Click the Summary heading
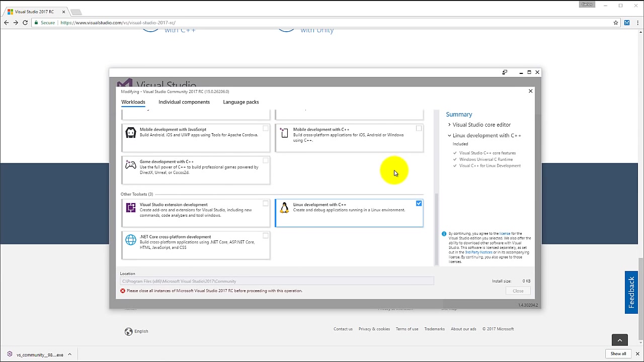Viewport: 644px width, 362px height. [459, 115]
